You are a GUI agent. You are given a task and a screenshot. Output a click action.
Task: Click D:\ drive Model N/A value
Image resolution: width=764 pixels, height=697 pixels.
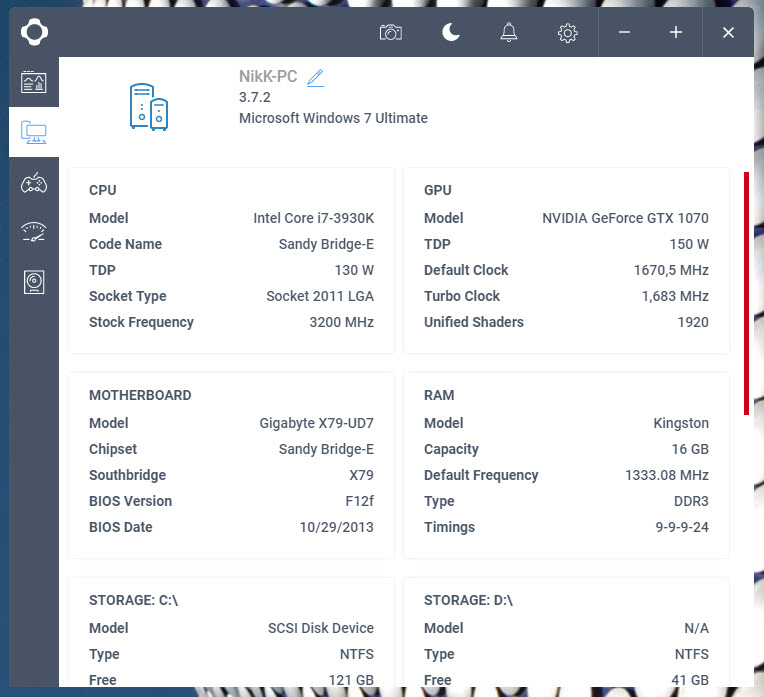tap(696, 628)
